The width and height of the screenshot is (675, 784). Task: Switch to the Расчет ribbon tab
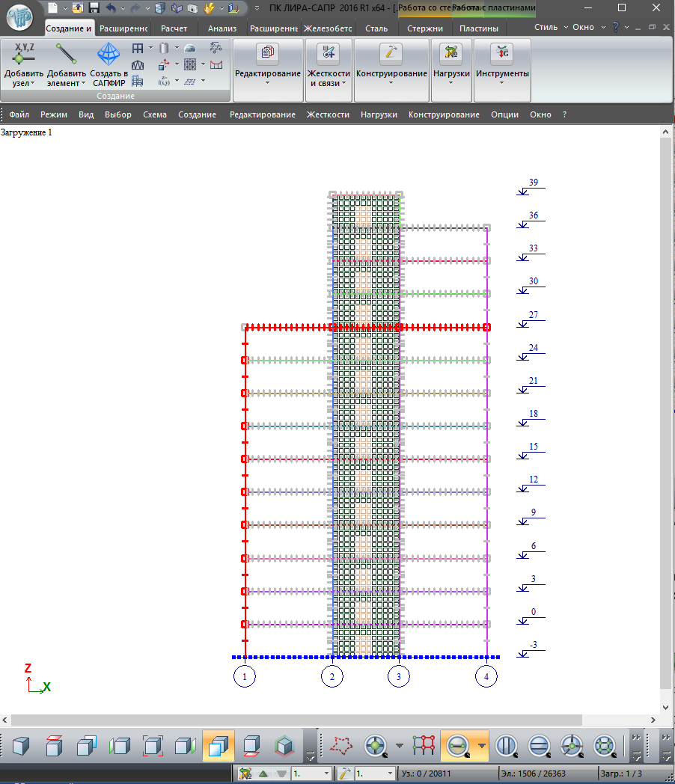(x=174, y=28)
